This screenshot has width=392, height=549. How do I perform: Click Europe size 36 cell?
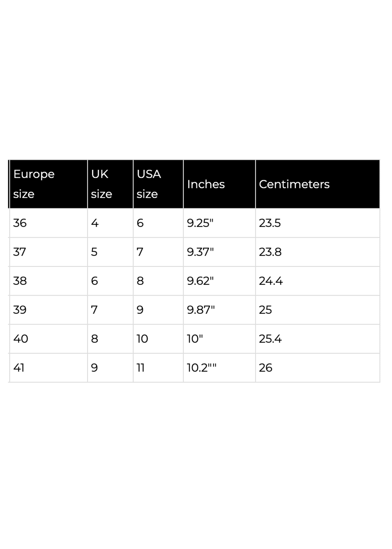pyautogui.click(x=20, y=223)
